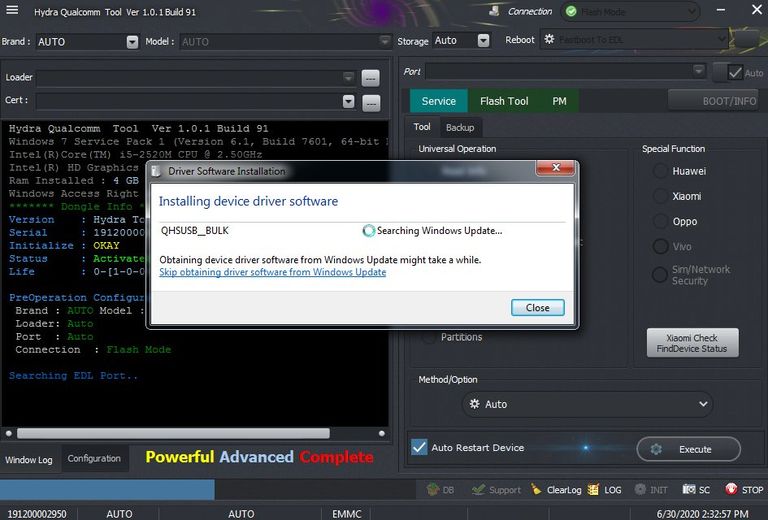Screen dimensions: 768x520
Task: Switch to the Service tab
Action: 438,101
